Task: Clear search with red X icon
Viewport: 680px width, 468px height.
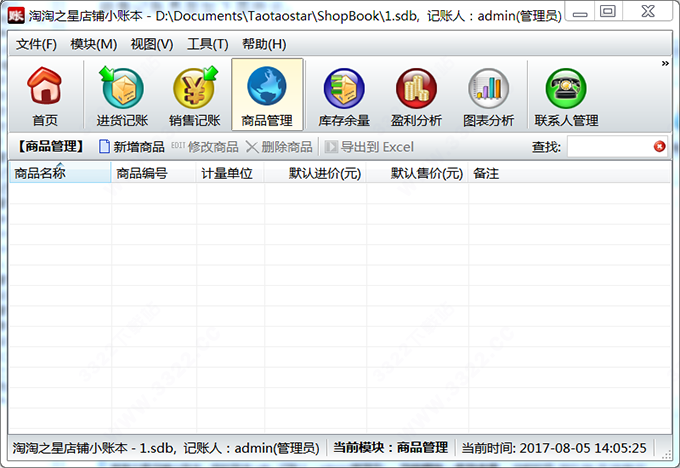Action: click(x=659, y=147)
